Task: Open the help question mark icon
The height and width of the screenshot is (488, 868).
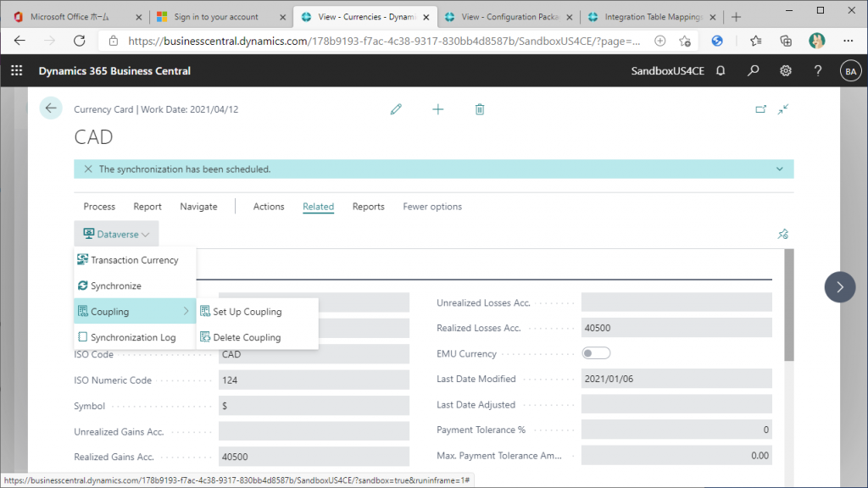Action: coord(818,71)
